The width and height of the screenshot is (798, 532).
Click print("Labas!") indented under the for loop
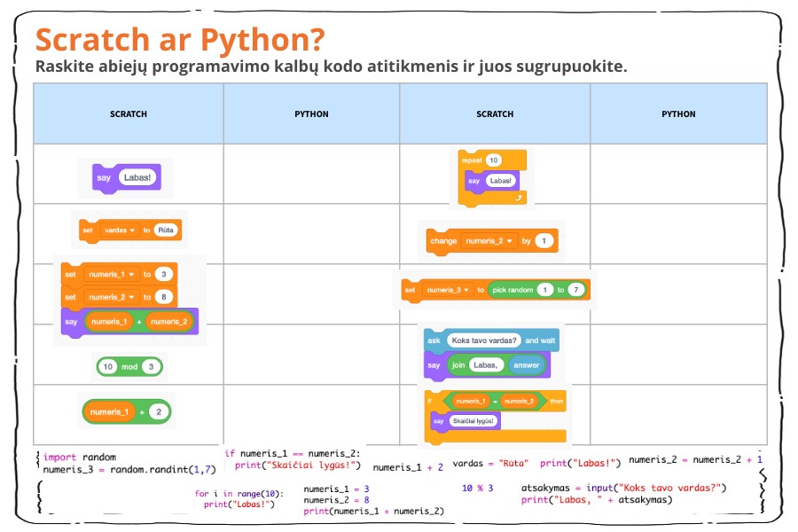(239, 505)
